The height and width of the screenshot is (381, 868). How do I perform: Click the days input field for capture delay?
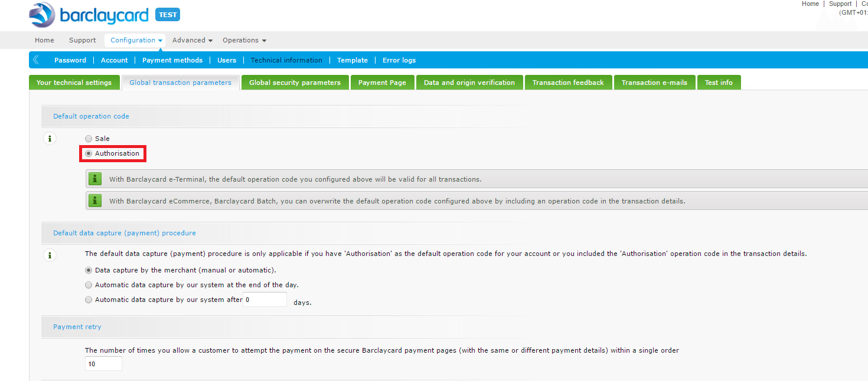(x=265, y=300)
